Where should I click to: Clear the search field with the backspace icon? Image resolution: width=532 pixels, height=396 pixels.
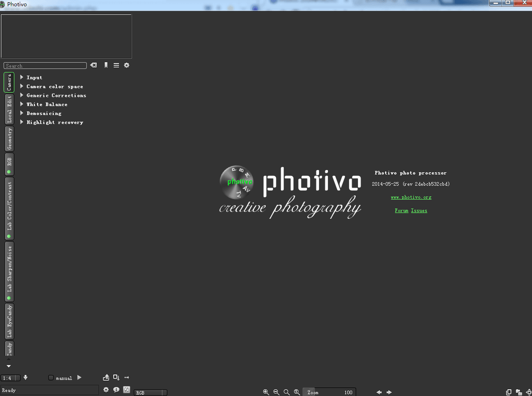click(x=93, y=65)
